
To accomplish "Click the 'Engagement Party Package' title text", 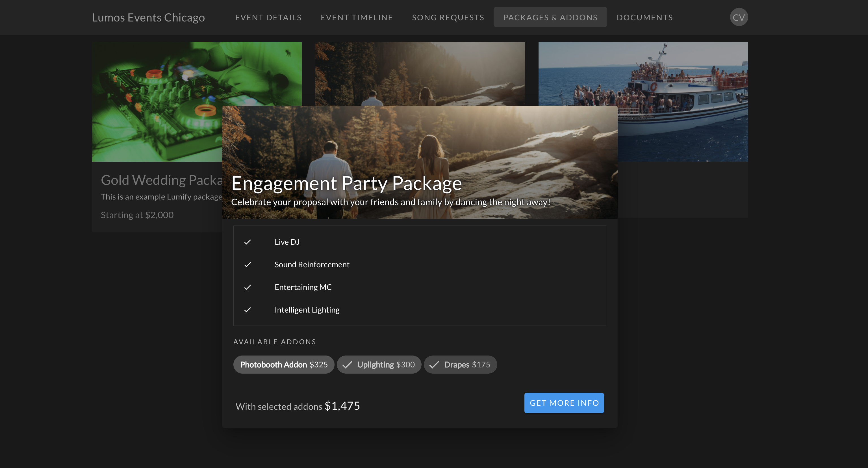I will pyautogui.click(x=346, y=183).
